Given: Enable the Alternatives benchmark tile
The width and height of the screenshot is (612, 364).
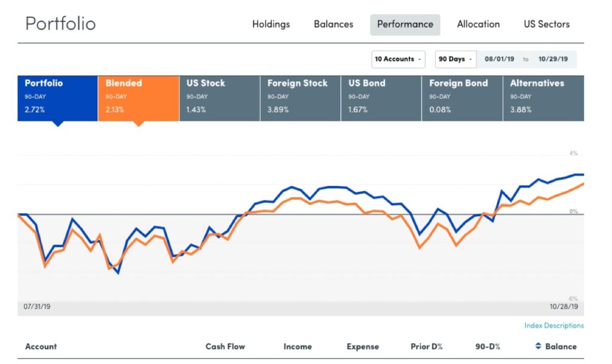Looking at the screenshot, I should [x=544, y=98].
